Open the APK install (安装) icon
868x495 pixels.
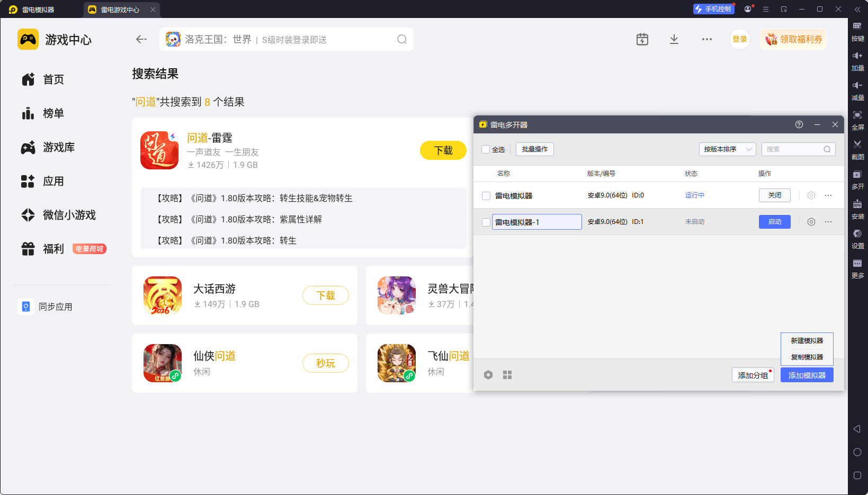click(857, 204)
